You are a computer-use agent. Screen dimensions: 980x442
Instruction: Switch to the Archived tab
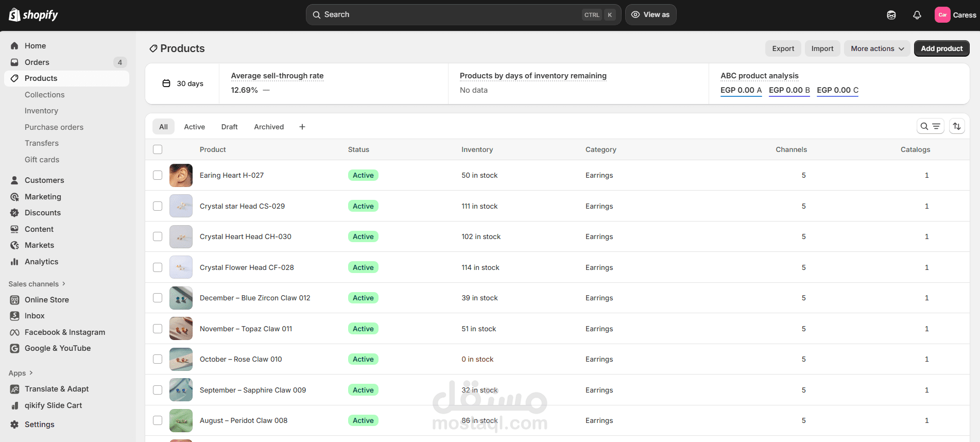click(x=269, y=127)
